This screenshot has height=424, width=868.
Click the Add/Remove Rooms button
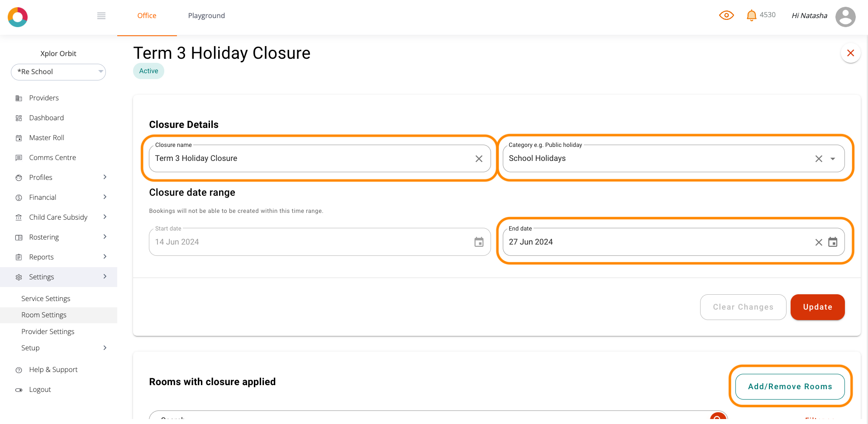[x=790, y=386]
